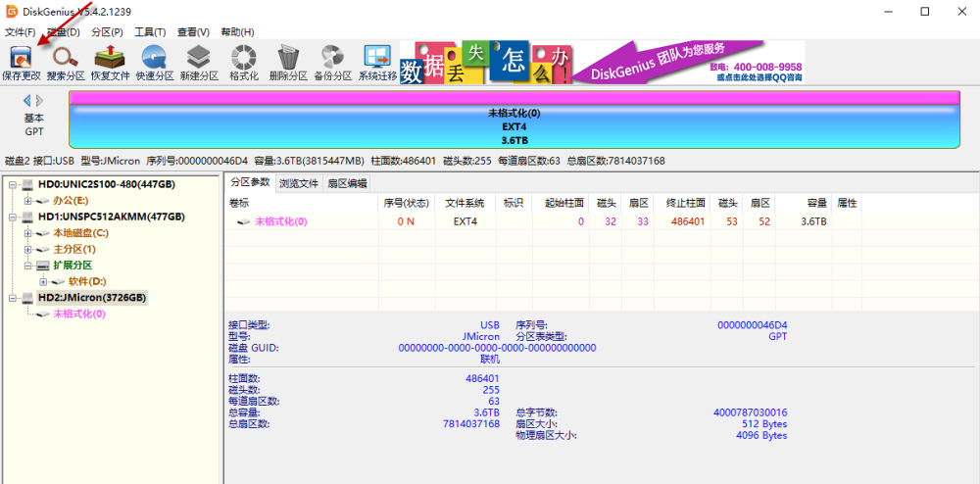Click partition icon beside 未格式化(0) in table
The width and height of the screenshot is (980, 484).
click(x=244, y=221)
